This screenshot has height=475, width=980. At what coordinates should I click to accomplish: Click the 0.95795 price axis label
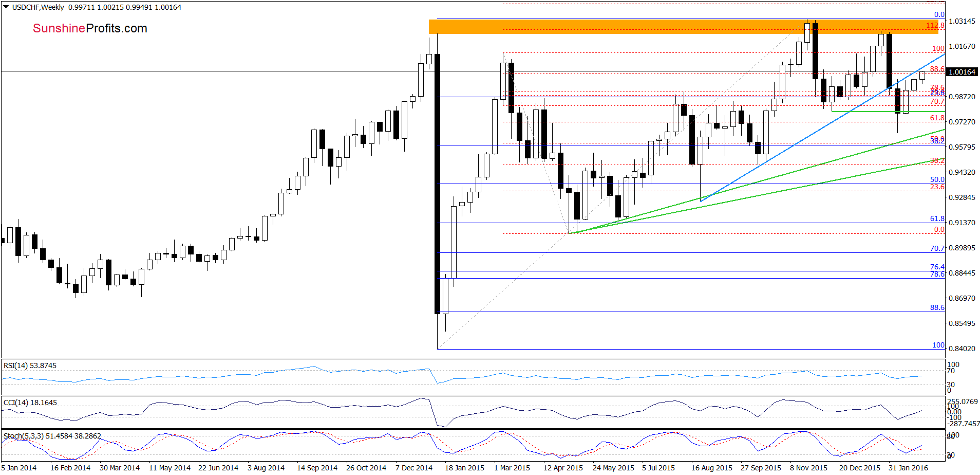[x=962, y=147]
